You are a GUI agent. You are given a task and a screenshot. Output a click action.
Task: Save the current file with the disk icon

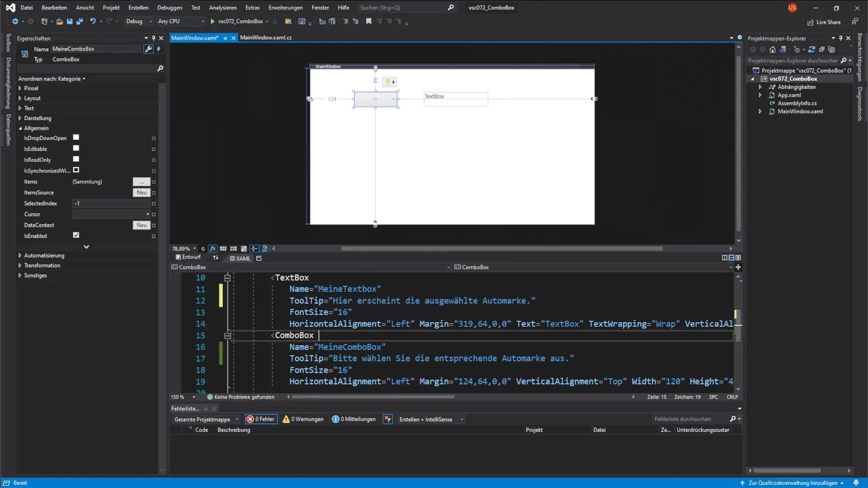70,21
